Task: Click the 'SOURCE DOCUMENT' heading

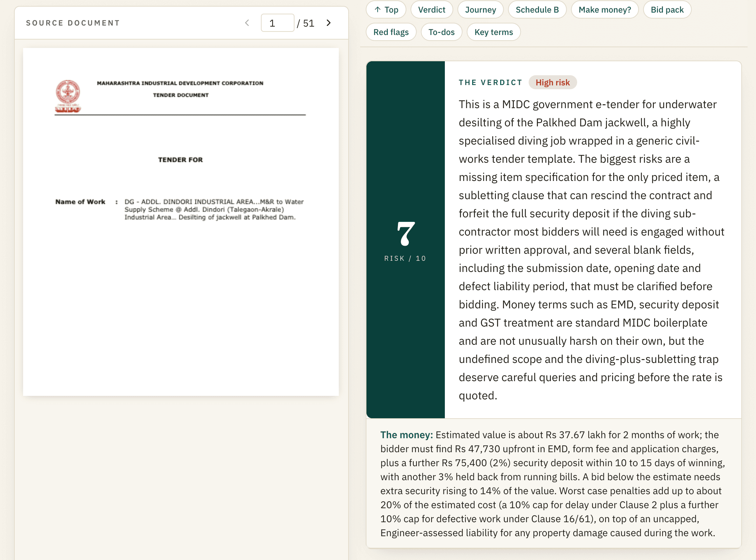Action: [x=73, y=23]
